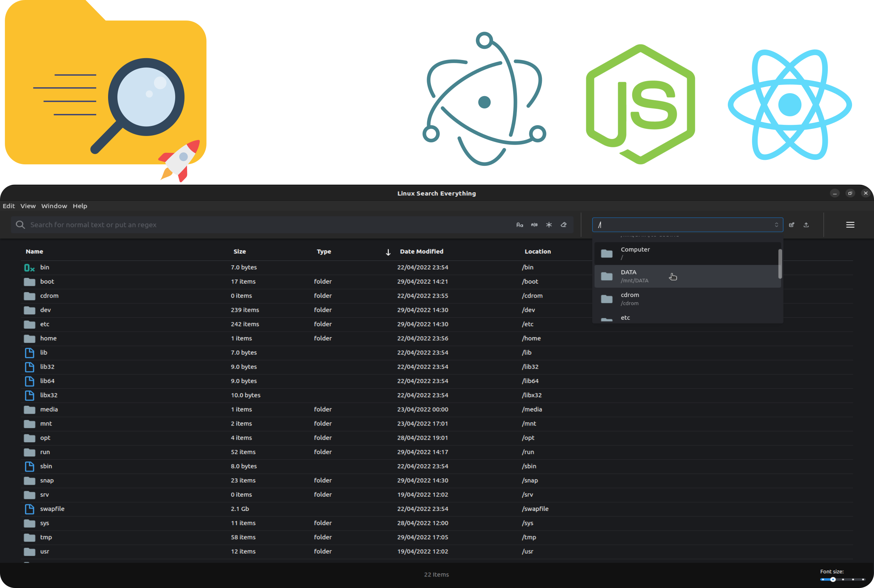This screenshot has width=874, height=588.
Task: Sort results by the Size column
Action: click(239, 251)
